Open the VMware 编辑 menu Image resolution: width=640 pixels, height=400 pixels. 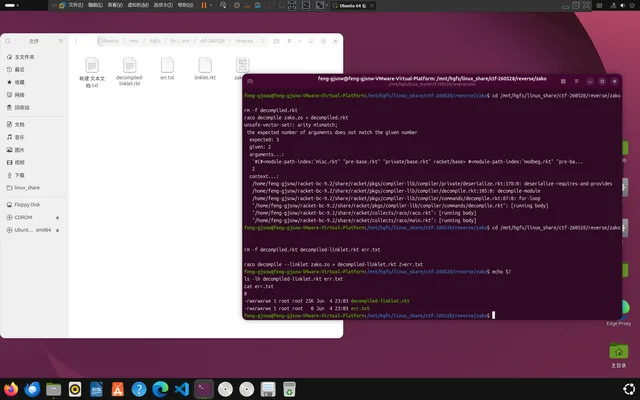point(95,5)
